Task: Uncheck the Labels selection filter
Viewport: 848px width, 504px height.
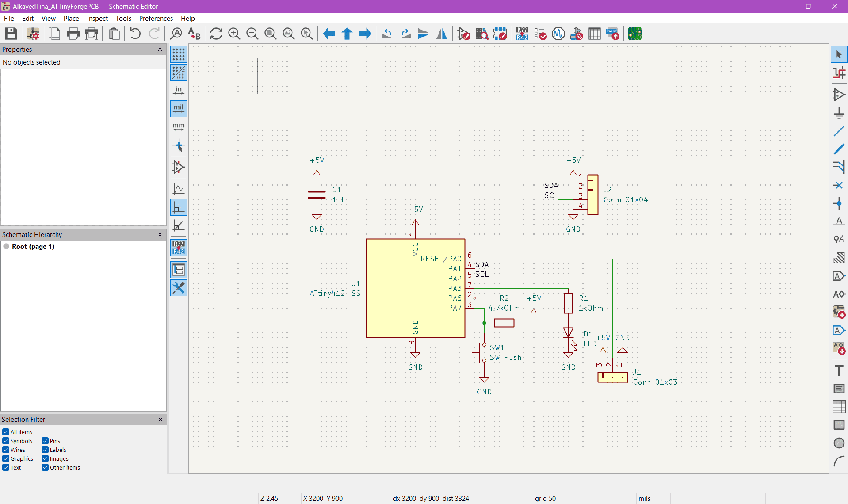Action: 45,450
